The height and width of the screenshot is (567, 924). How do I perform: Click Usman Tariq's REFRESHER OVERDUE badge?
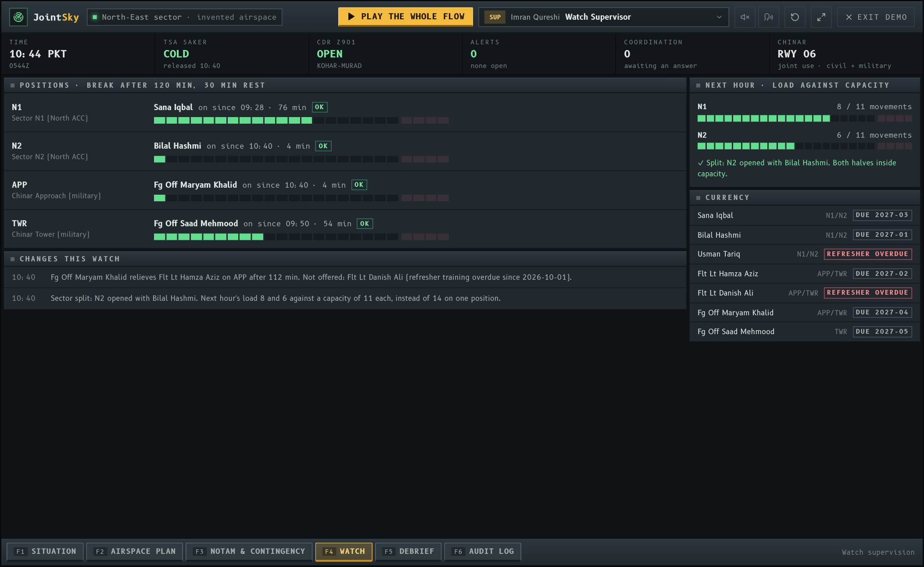[868, 254]
